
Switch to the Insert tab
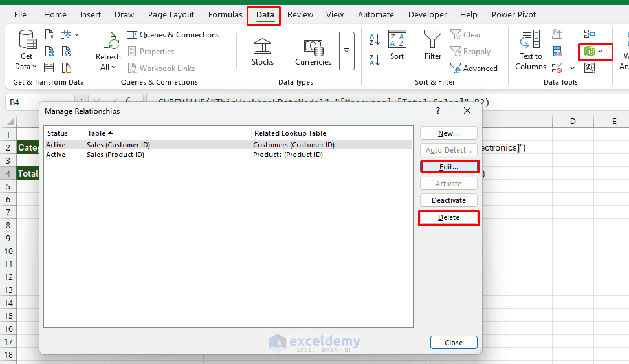[90, 15]
